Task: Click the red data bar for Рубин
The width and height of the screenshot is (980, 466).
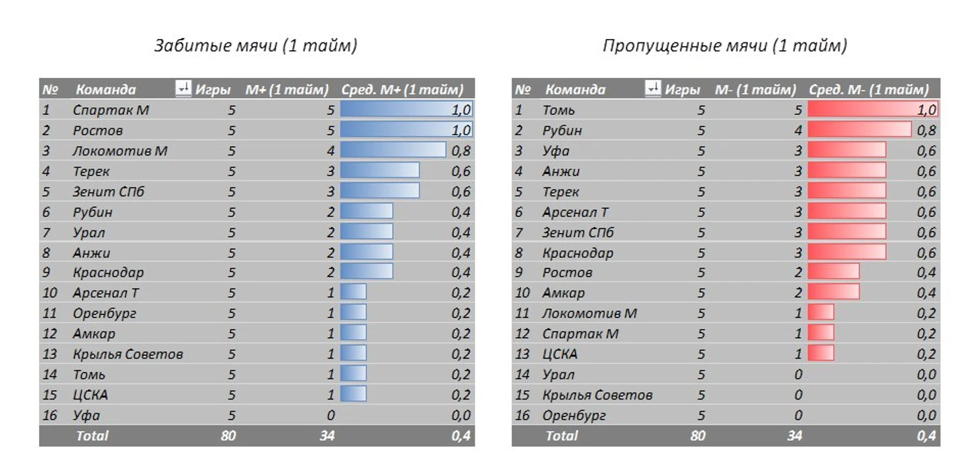Action: tap(859, 130)
